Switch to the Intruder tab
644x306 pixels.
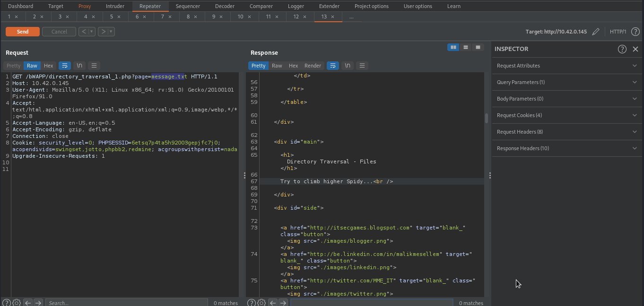(x=115, y=6)
